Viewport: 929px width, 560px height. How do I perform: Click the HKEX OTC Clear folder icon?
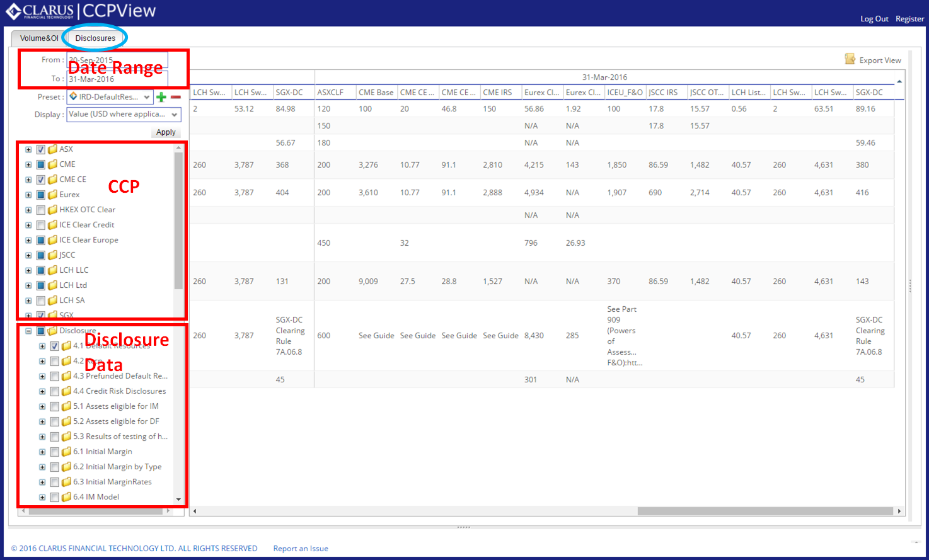coord(53,210)
